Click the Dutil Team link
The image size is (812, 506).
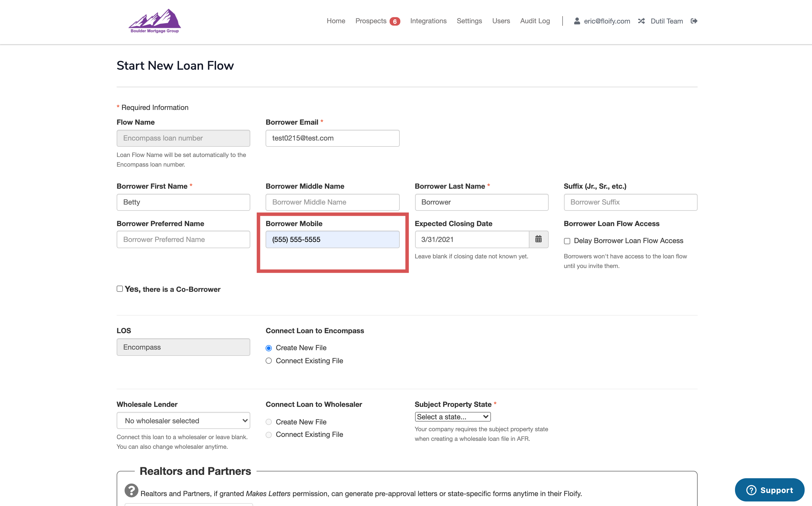coord(666,21)
